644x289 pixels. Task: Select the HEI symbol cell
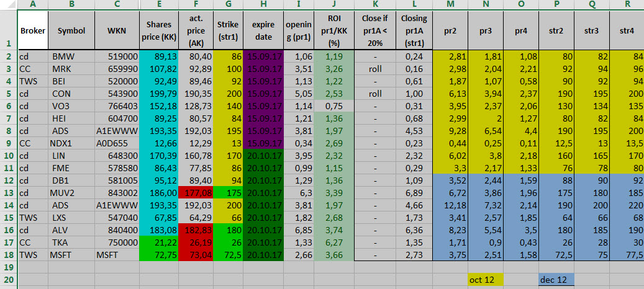[x=71, y=118]
